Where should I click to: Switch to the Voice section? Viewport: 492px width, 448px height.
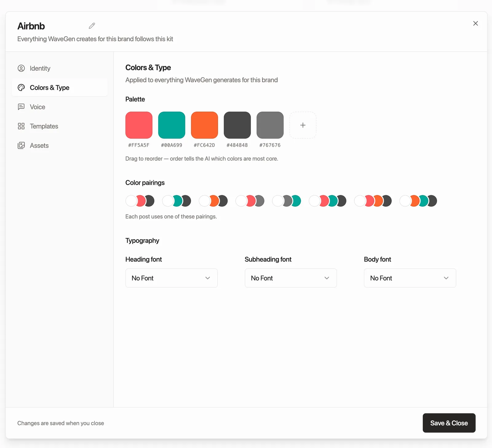(60, 107)
